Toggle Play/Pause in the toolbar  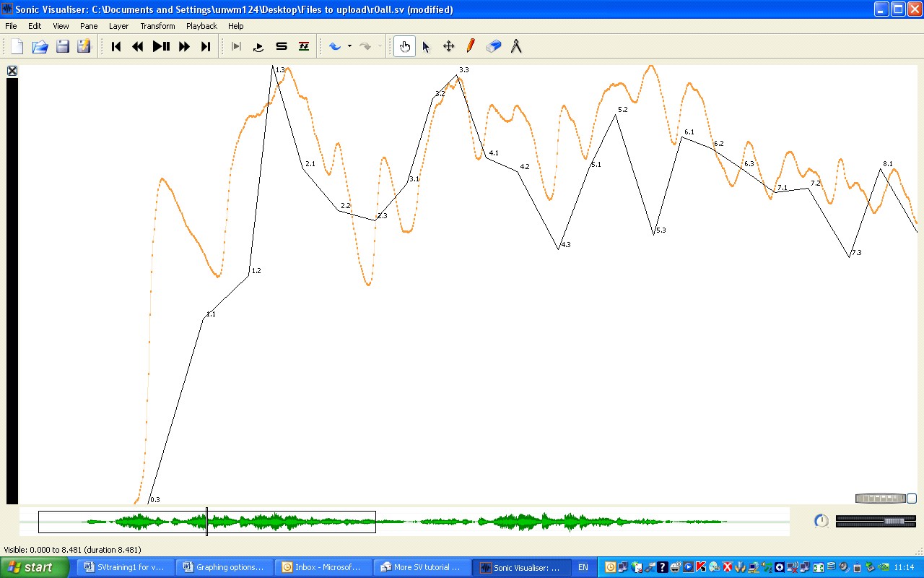pyautogui.click(x=161, y=46)
